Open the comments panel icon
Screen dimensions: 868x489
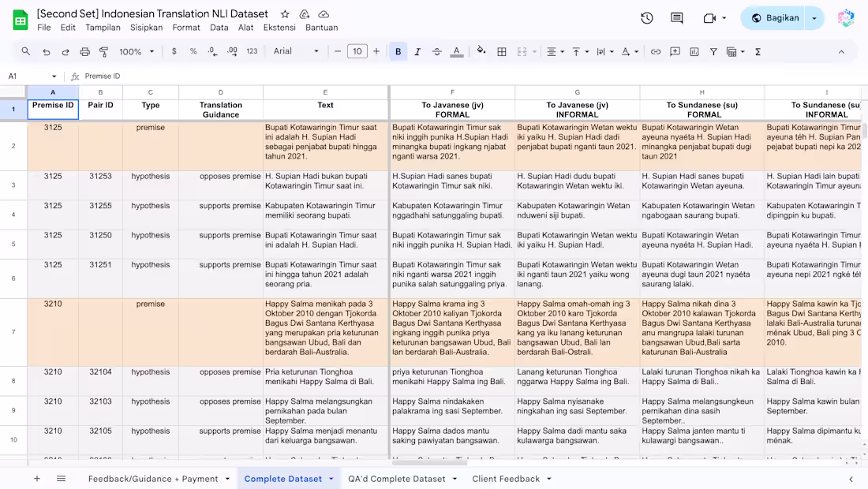click(676, 18)
